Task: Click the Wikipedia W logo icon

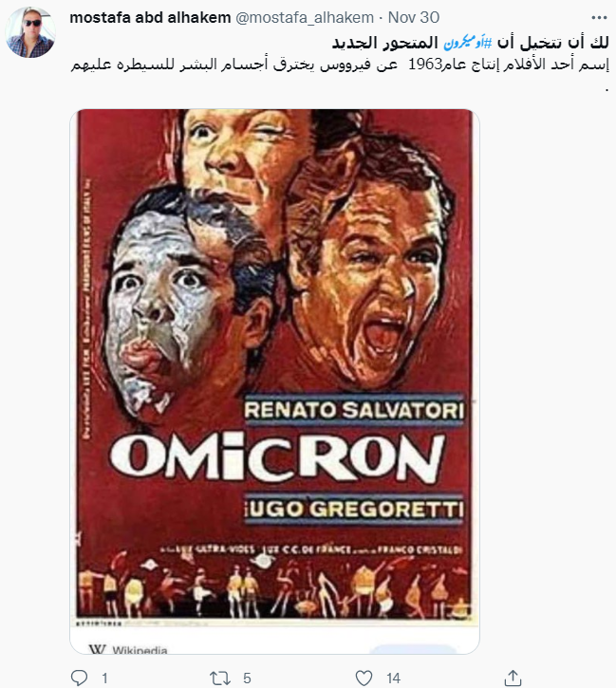Action: point(97,649)
